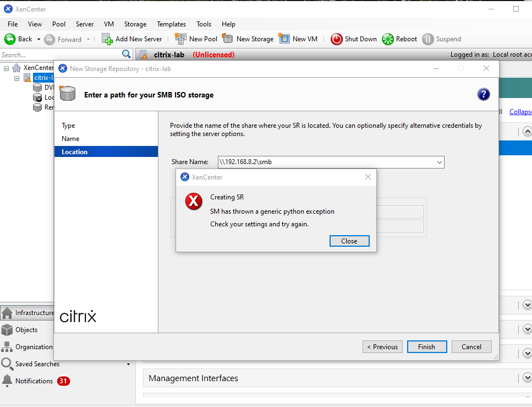Click the Organization hierarchy icon
The height and width of the screenshot is (407, 532).
coord(7,347)
